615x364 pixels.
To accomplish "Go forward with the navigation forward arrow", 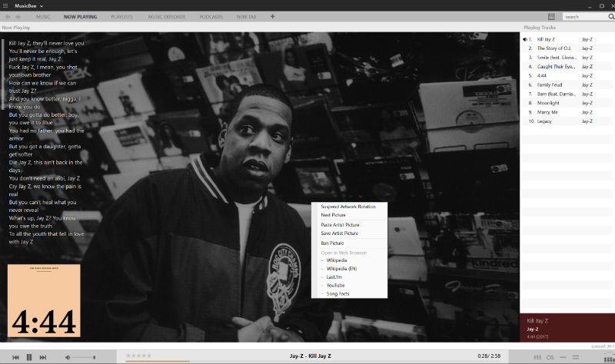I will (18, 17).
